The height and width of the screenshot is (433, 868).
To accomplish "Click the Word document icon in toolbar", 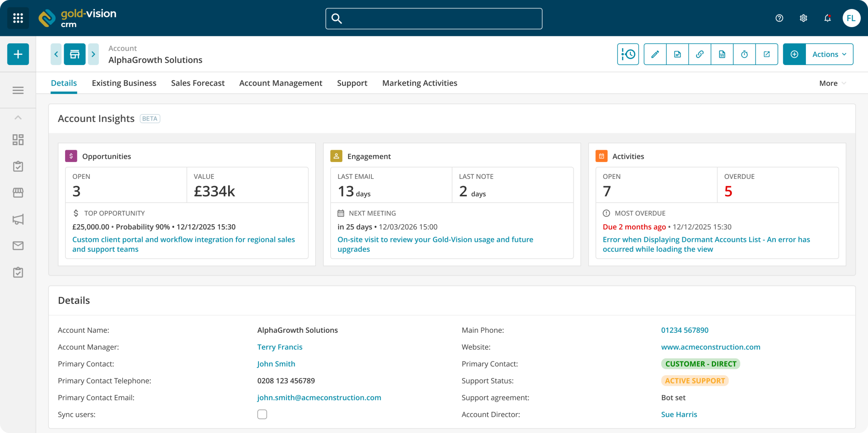I will tap(722, 54).
